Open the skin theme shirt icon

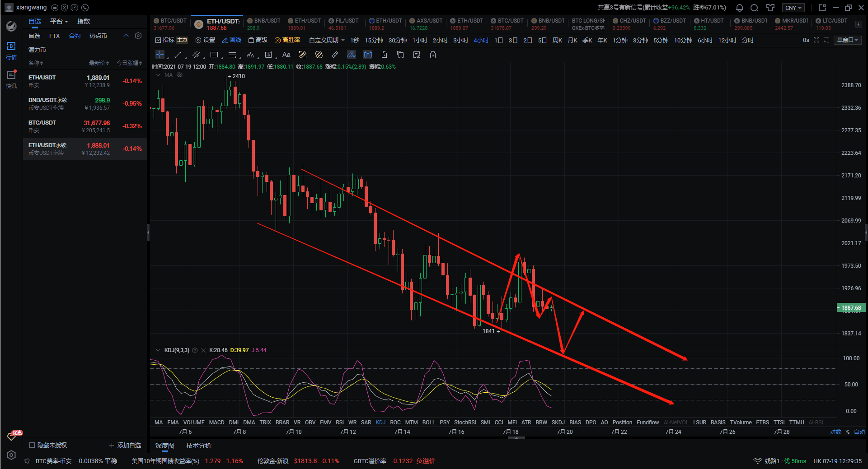(x=770, y=8)
